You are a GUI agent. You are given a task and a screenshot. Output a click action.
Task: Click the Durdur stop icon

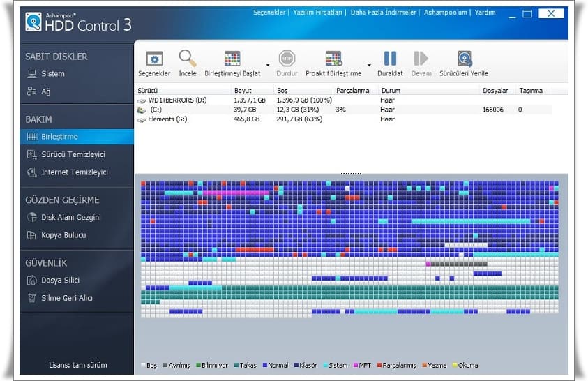[287, 59]
